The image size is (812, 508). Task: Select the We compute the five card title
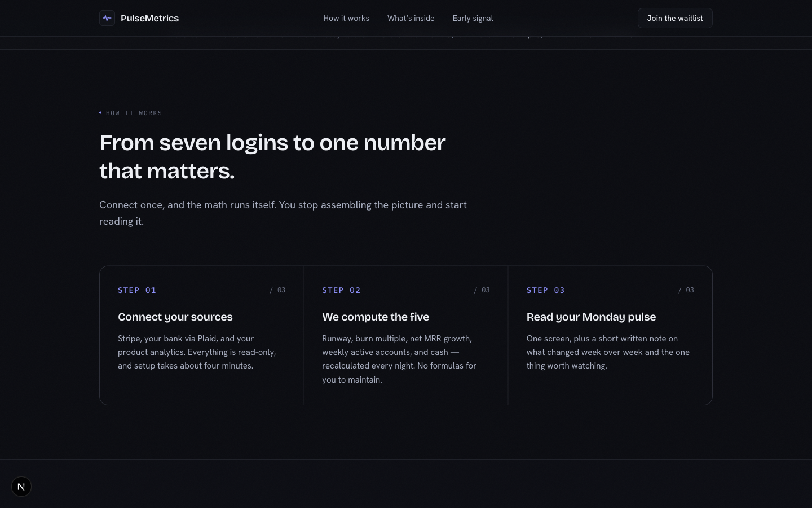point(376,317)
